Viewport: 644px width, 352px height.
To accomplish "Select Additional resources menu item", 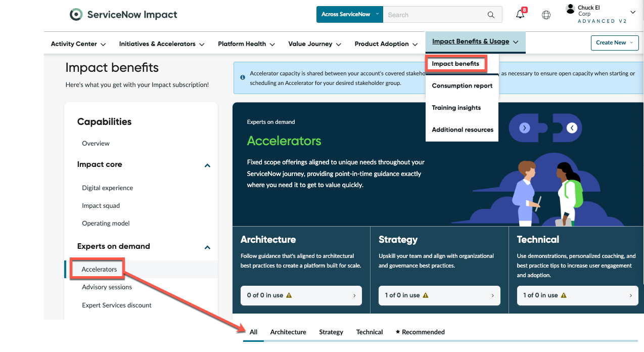I will coord(462,130).
